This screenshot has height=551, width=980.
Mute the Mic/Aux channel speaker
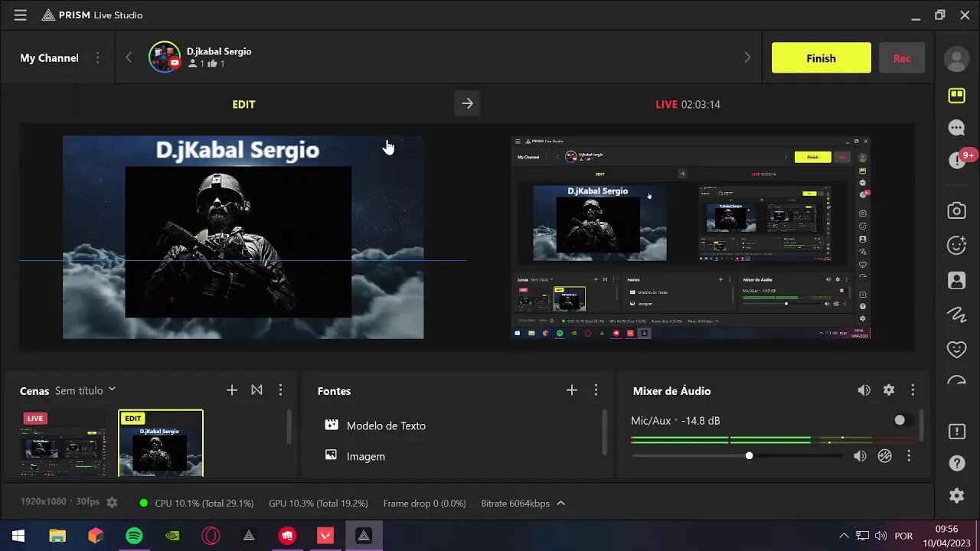[x=860, y=456]
